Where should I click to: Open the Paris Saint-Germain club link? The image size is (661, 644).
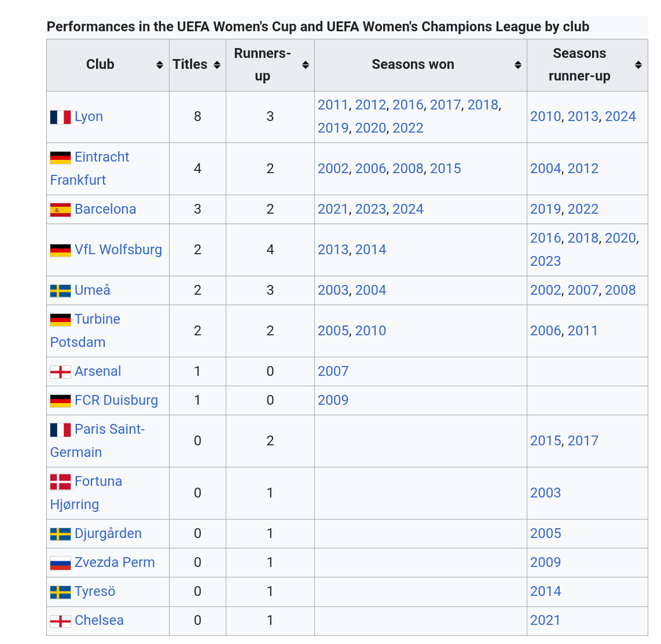point(97,441)
